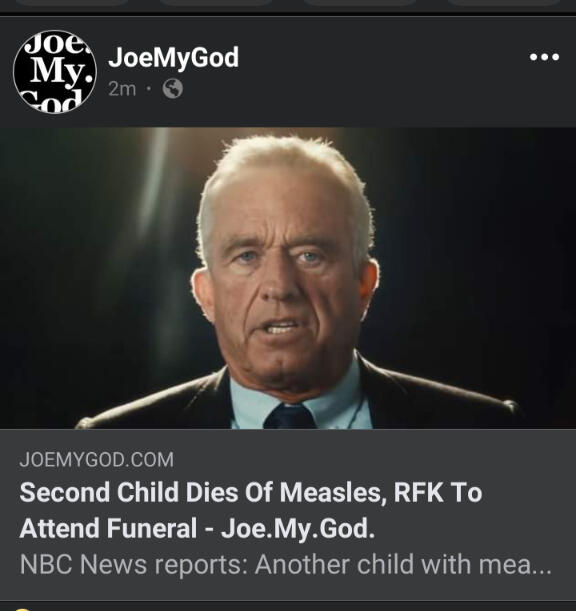Viewport: 576px width, 611px height.
Task: Click the globe public-audience icon
Action: click(x=173, y=89)
